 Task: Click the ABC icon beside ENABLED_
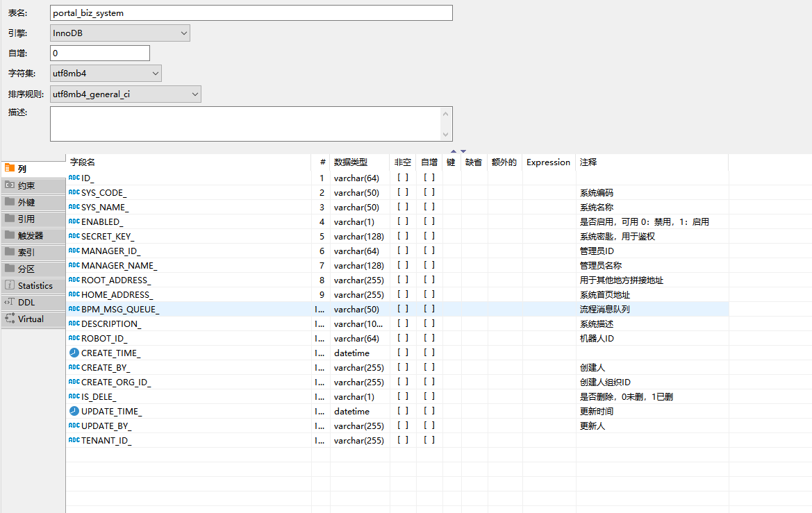[74, 221]
